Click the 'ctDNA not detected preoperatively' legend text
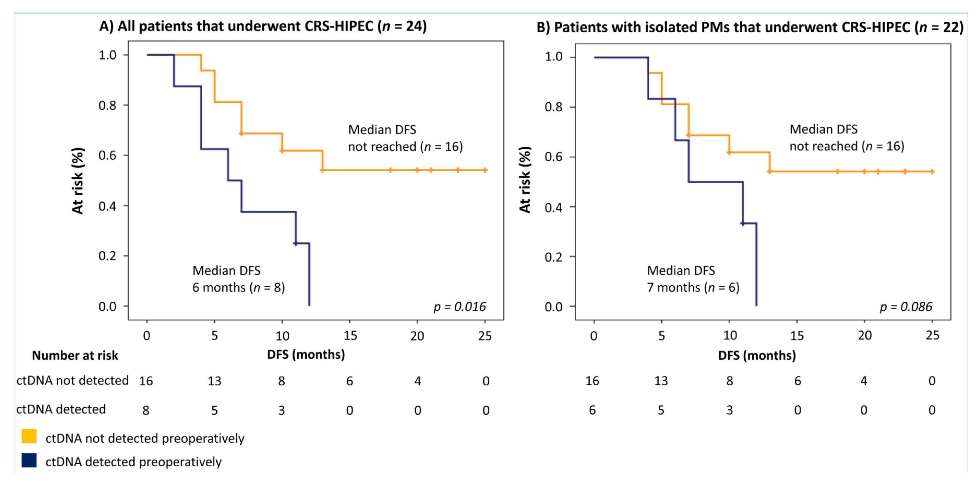980x488 pixels. (145, 438)
